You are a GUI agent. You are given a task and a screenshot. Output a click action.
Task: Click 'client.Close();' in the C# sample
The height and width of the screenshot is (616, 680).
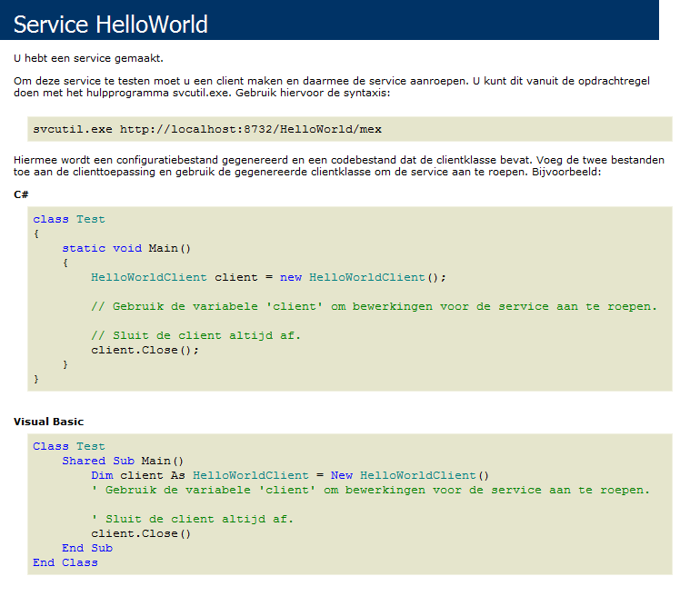point(145,350)
